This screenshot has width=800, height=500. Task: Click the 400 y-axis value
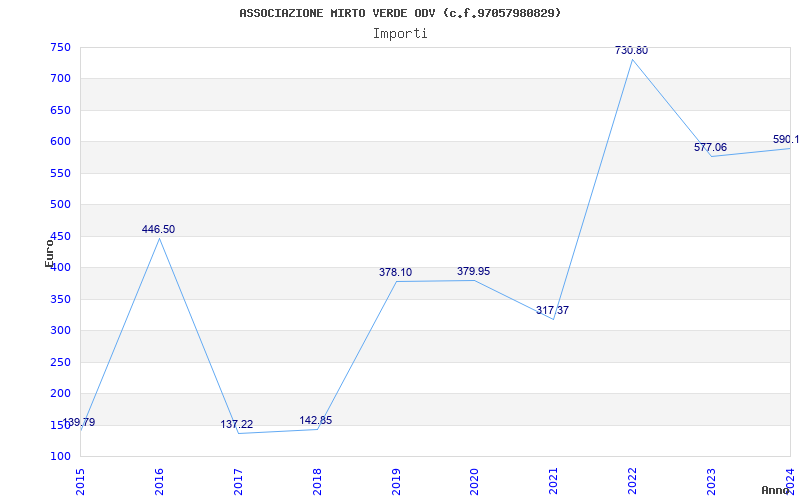click(x=60, y=267)
